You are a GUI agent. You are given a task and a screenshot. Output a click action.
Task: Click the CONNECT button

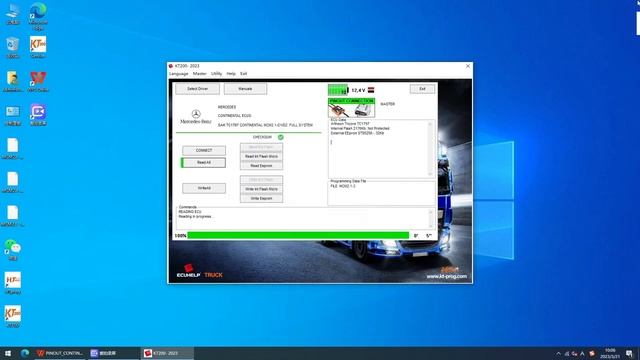click(204, 151)
